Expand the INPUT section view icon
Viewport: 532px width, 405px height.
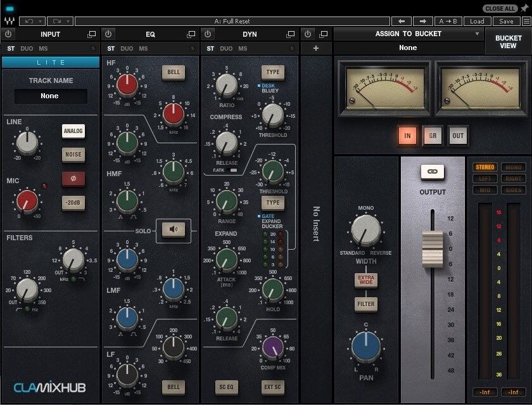92,34
